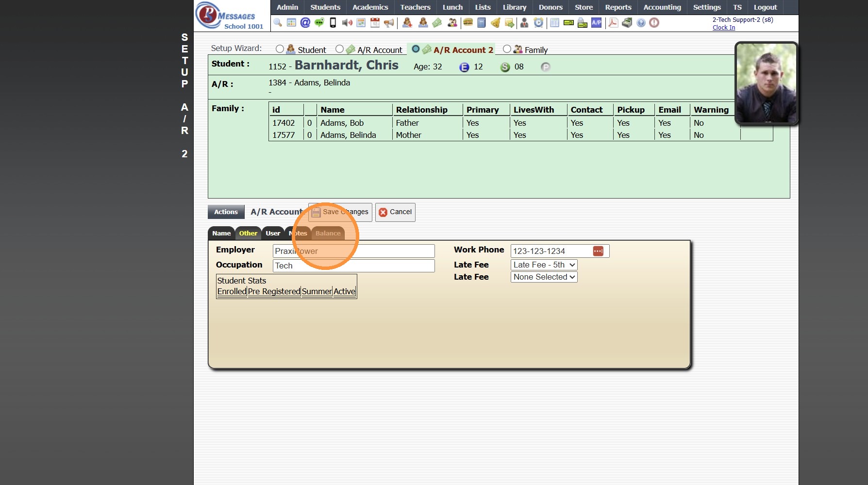Open the Students menu
Image resolution: width=868 pixels, height=485 pixels.
click(325, 7)
